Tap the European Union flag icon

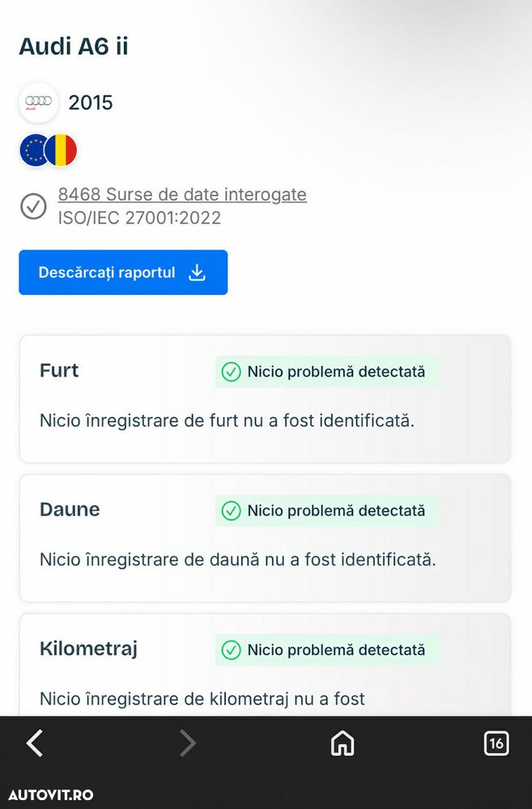(x=36, y=151)
